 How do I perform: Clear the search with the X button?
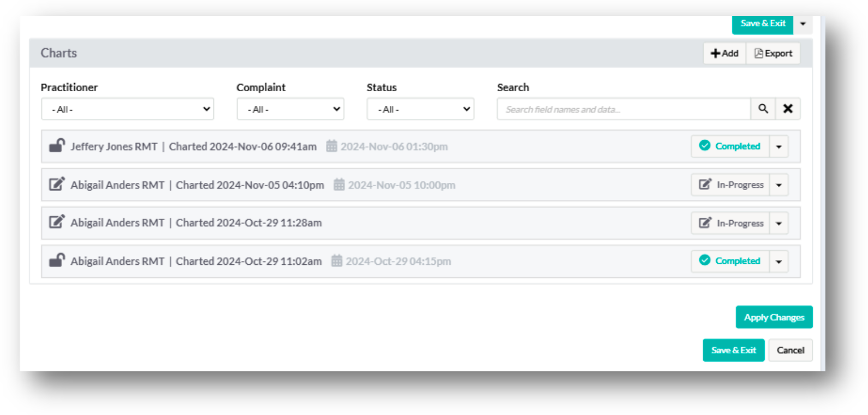coord(788,109)
